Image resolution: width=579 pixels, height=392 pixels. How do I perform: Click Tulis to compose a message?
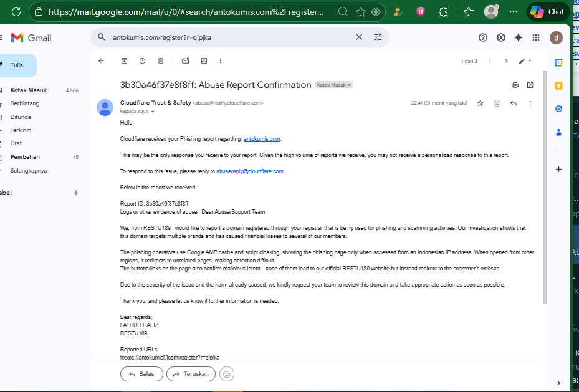[17, 65]
